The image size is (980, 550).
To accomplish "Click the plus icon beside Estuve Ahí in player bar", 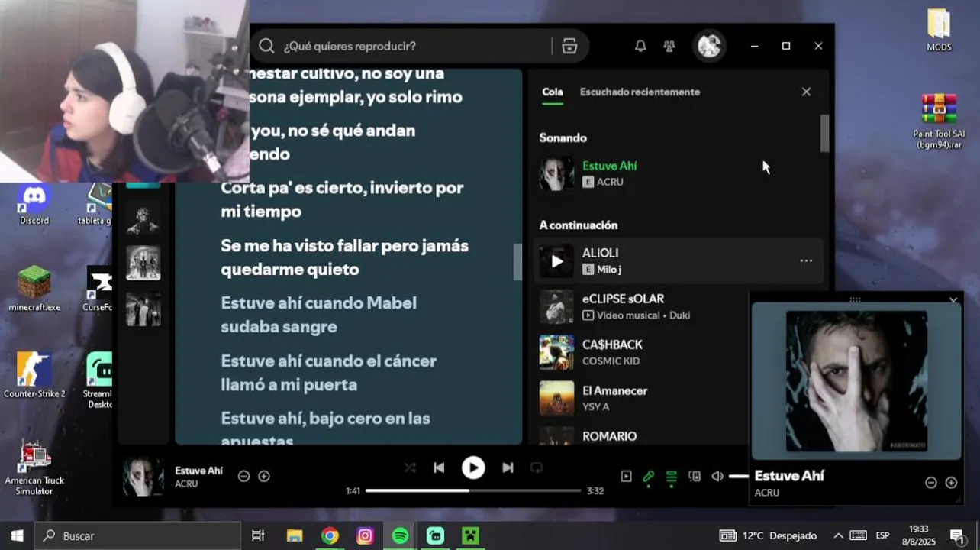I will pyautogui.click(x=264, y=476).
